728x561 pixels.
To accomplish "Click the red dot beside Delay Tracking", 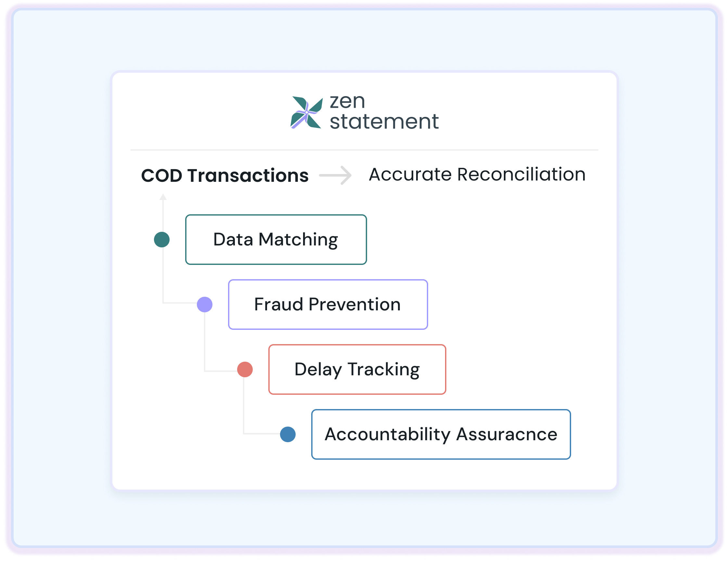I will [245, 369].
